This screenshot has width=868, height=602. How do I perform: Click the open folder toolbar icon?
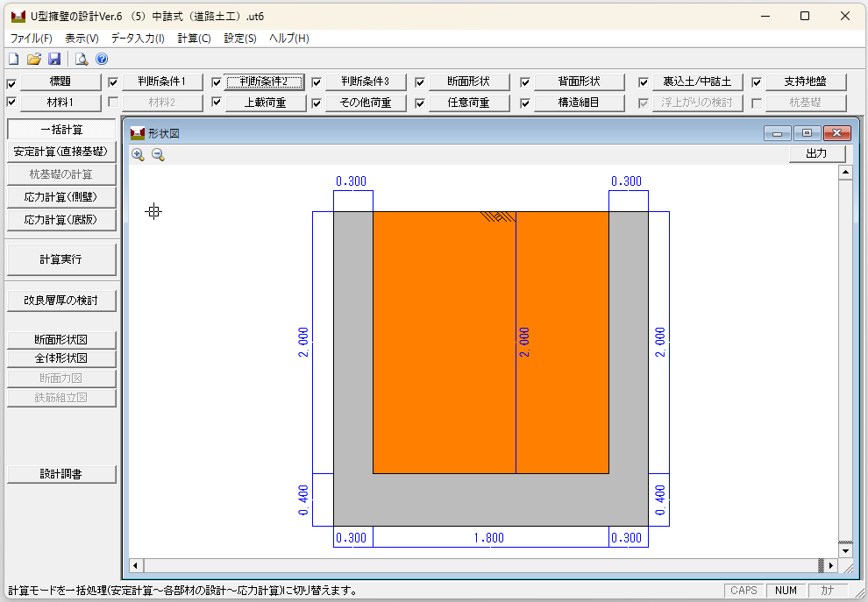pos(34,60)
